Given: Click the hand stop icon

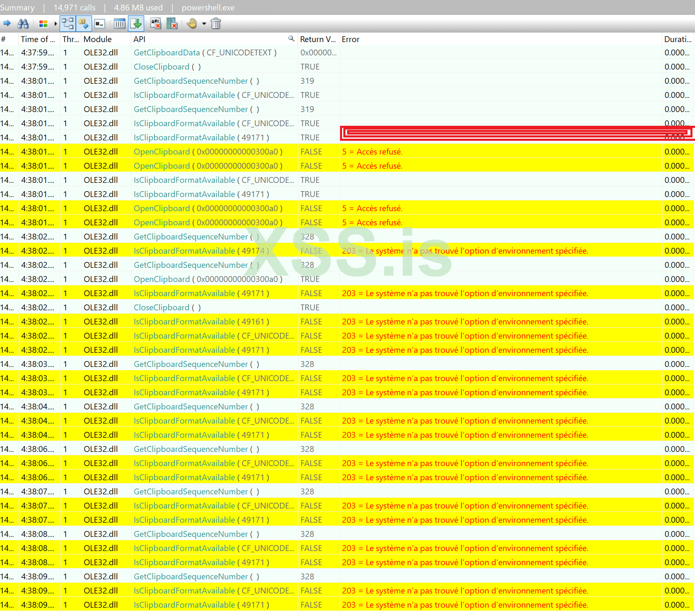Looking at the screenshot, I should pyautogui.click(x=192, y=24).
